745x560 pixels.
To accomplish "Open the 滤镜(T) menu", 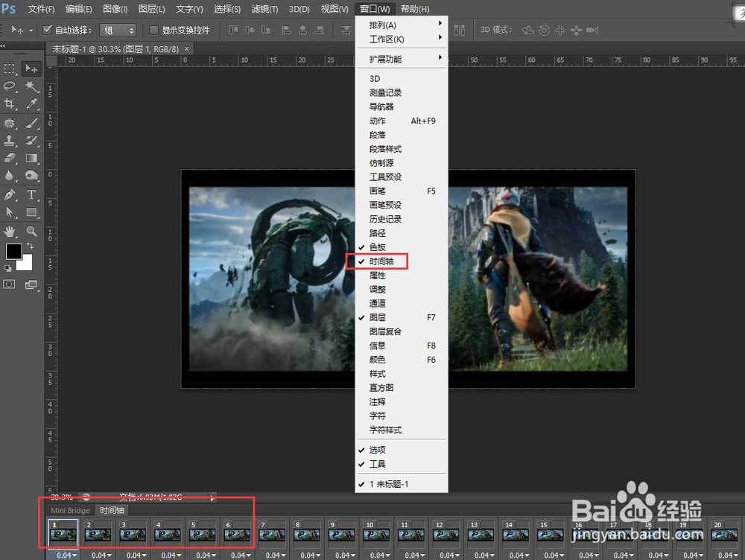I will point(264,9).
